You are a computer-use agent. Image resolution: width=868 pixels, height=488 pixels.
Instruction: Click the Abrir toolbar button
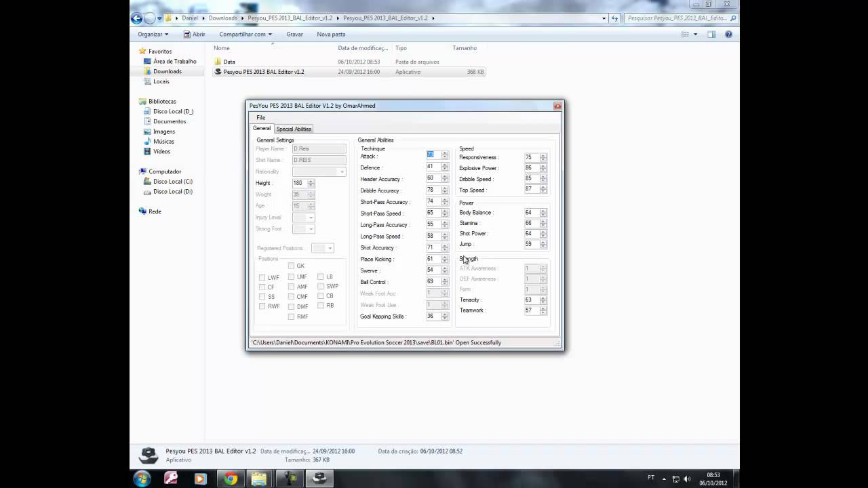[x=194, y=34]
